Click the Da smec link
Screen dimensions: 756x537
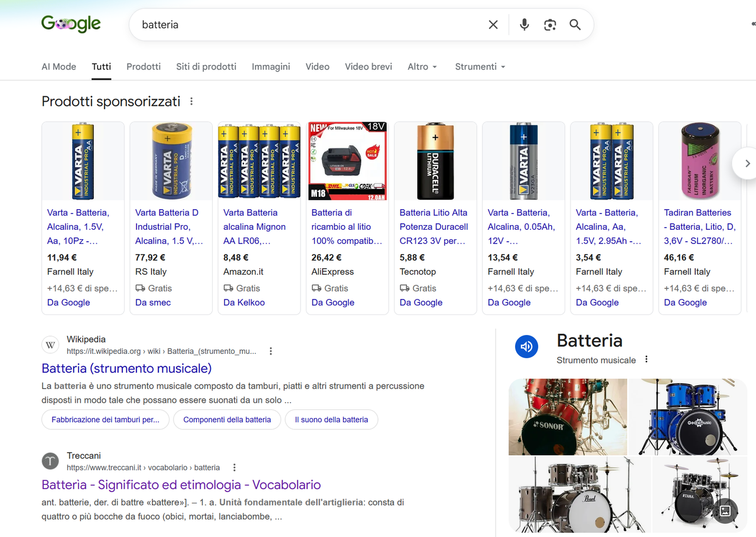[x=153, y=302]
